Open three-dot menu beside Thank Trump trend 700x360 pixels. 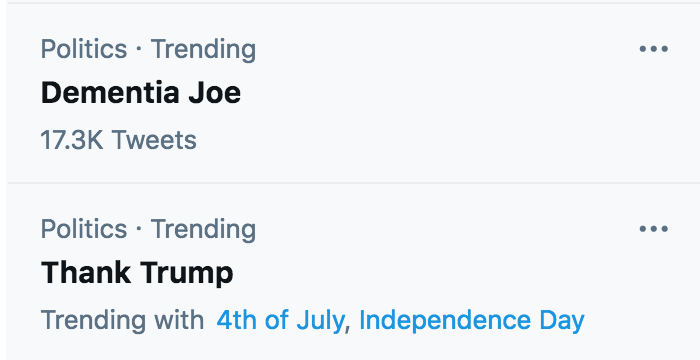[x=654, y=229]
